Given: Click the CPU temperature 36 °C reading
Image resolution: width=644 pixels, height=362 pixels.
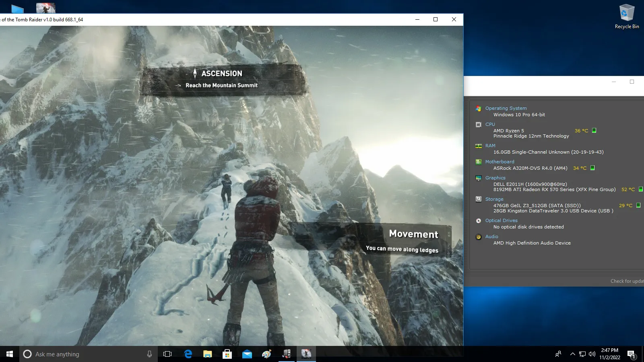Looking at the screenshot, I should coord(581,131).
